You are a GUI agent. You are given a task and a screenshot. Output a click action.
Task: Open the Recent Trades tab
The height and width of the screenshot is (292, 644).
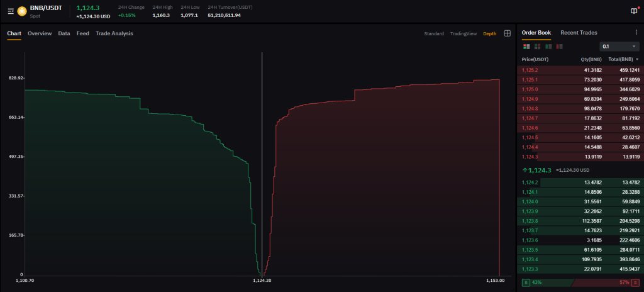(x=579, y=33)
